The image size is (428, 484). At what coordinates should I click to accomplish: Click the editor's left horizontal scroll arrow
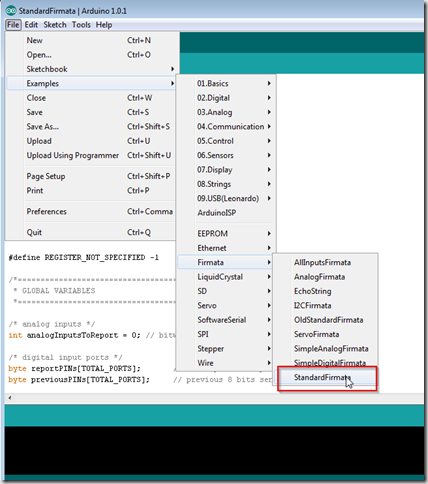10,397
